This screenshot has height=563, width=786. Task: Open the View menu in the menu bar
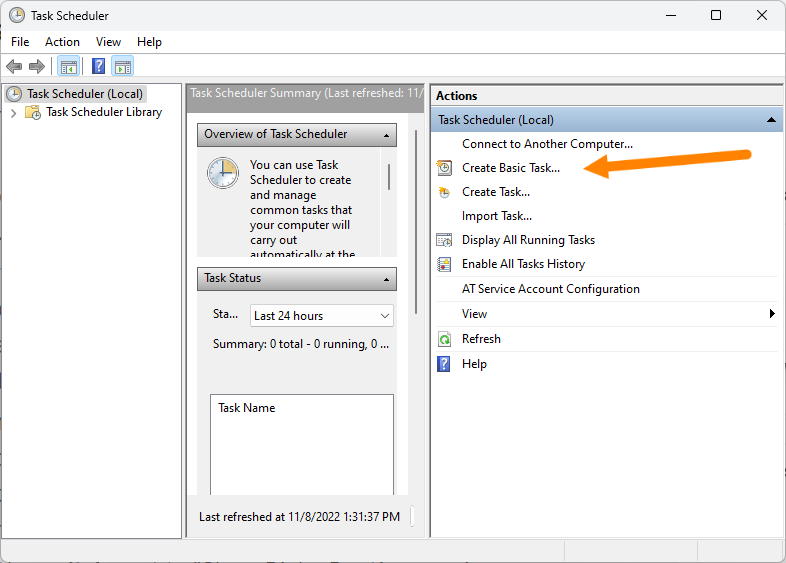108,42
